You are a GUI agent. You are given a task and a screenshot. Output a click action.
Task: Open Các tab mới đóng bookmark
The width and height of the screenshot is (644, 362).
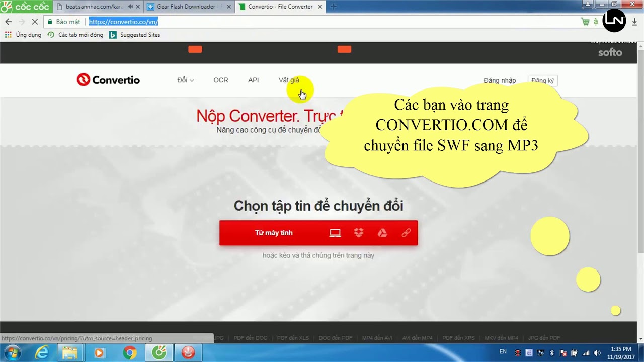point(75,35)
